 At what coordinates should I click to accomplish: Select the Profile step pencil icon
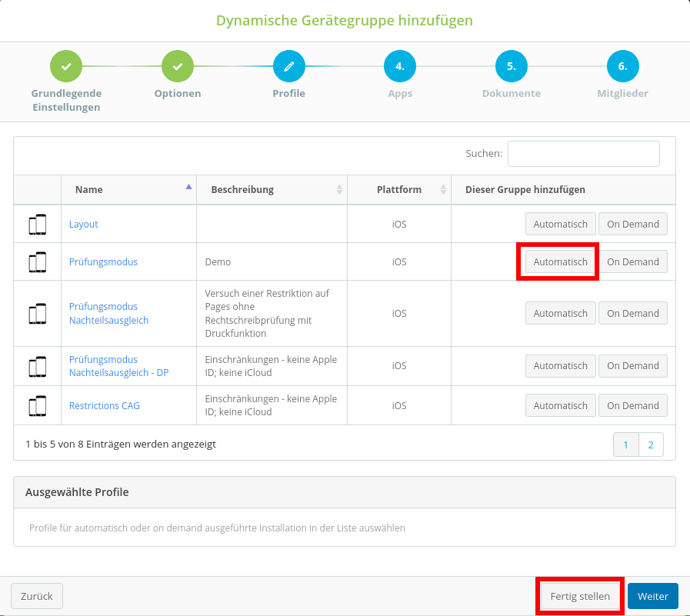click(288, 67)
